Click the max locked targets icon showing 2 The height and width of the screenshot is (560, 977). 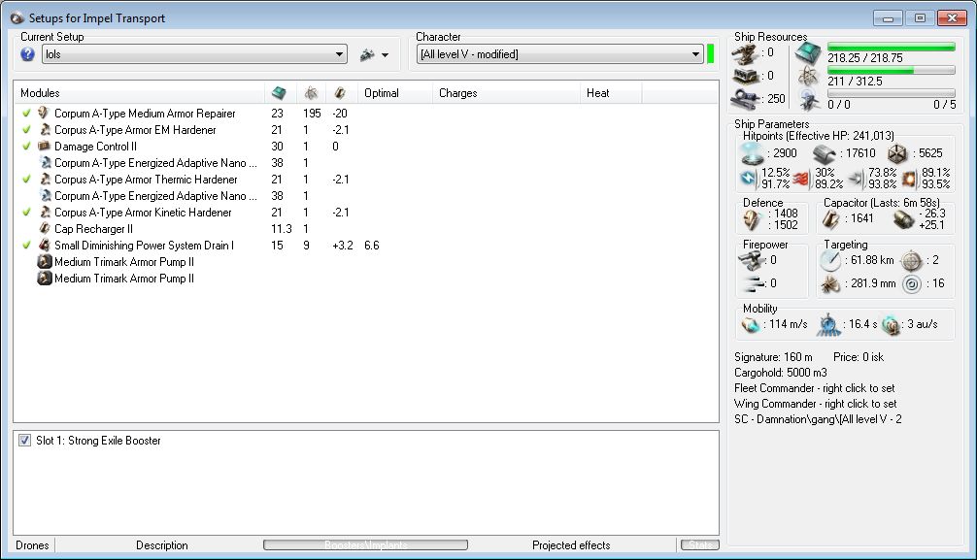coord(912,260)
